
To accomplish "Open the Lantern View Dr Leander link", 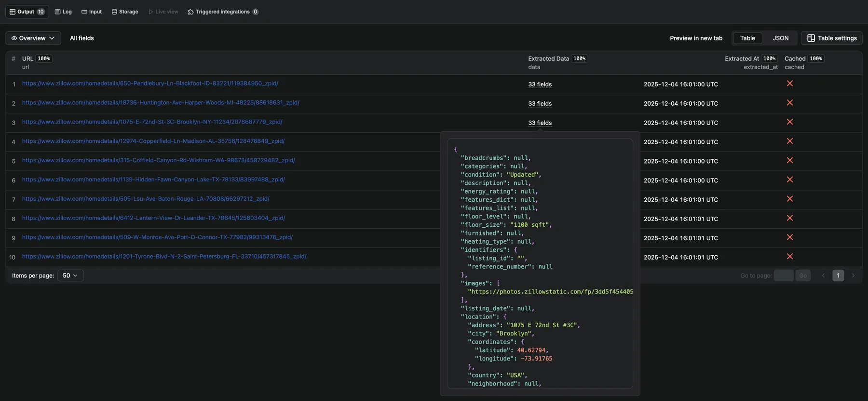I will pyautogui.click(x=153, y=218).
